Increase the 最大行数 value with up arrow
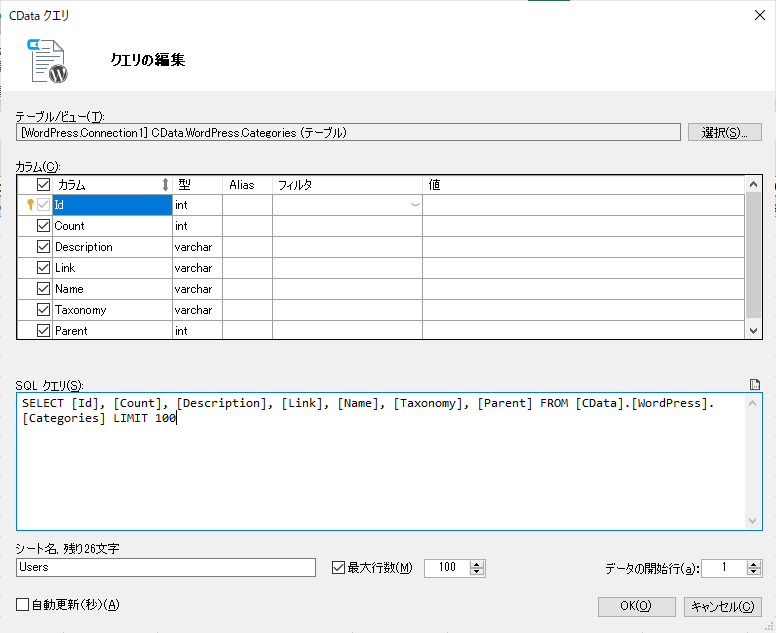 [477, 564]
